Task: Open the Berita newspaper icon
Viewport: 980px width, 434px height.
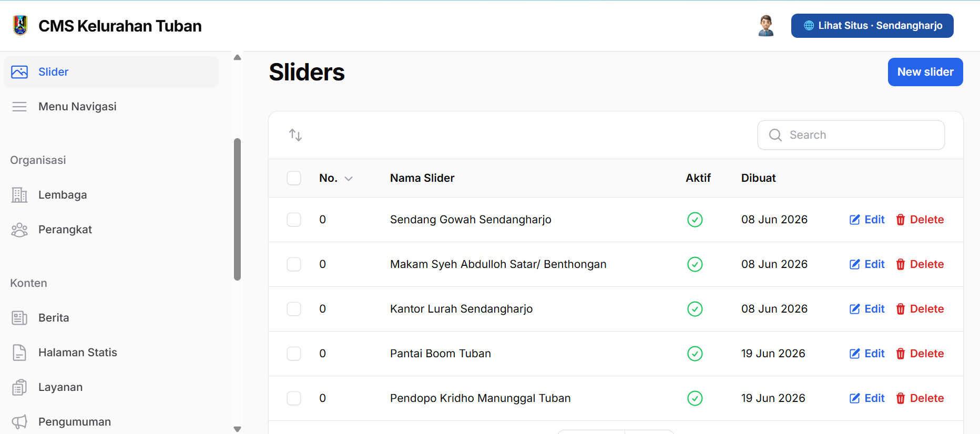Action: [19, 318]
